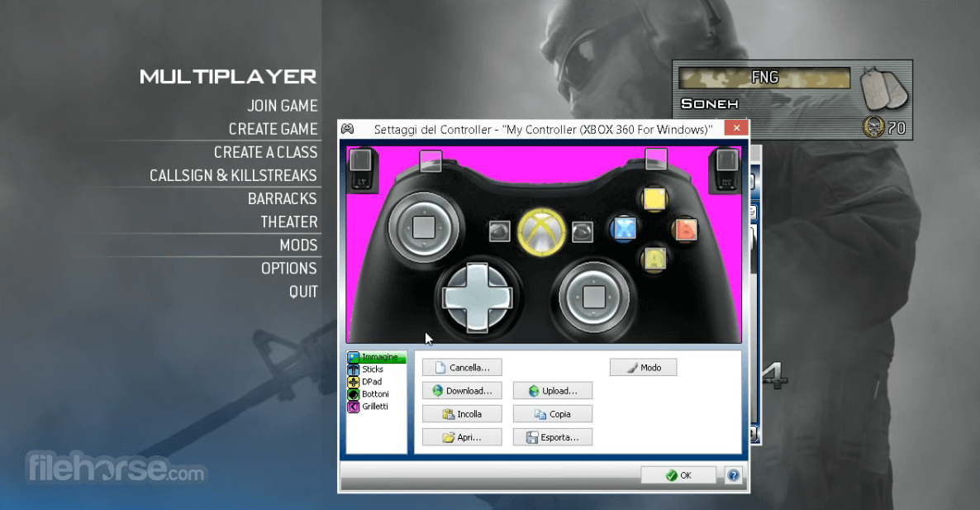This screenshot has width=980, height=510.
Task: Click the blue X button on controller
Action: (x=624, y=229)
